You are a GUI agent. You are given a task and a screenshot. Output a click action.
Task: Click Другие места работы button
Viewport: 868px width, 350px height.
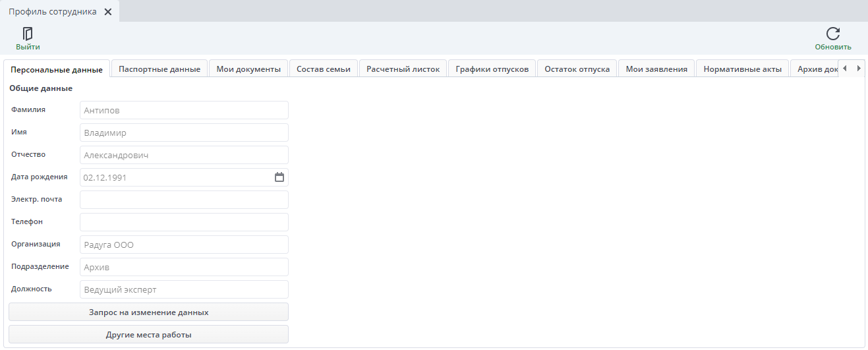pyautogui.click(x=149, y=334)
